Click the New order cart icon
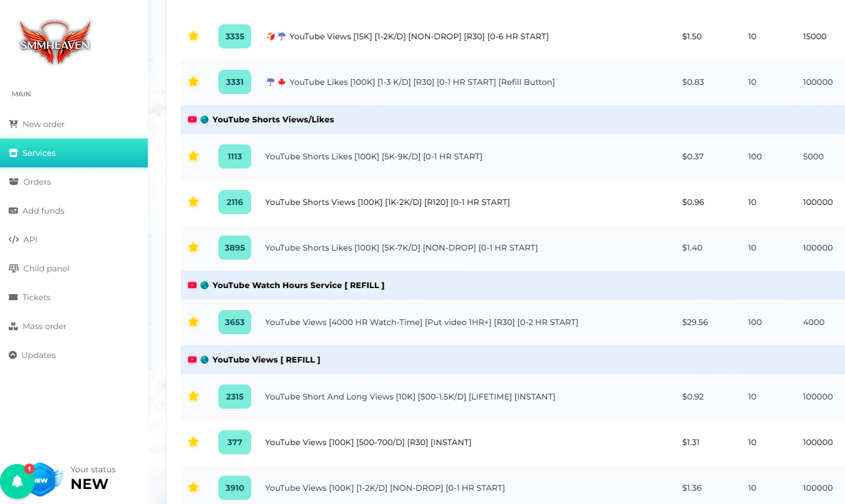The width and height of the screenshot is (845, 504). pyautogui.click(x=13, y=124)
